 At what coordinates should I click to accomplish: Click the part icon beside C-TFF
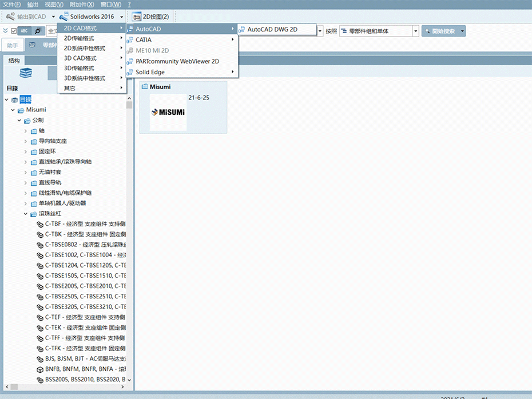(x=40, y=338)
